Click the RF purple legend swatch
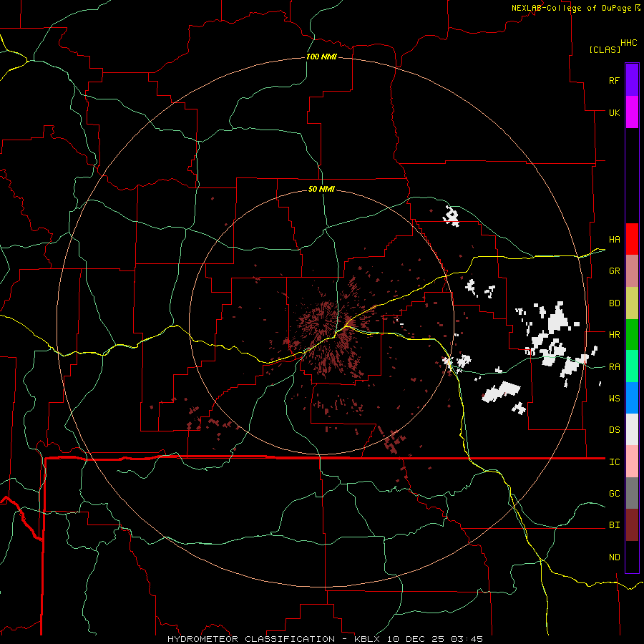Viewport: 644px width, 644px height. pyautogui.click(x=632, y=80)
